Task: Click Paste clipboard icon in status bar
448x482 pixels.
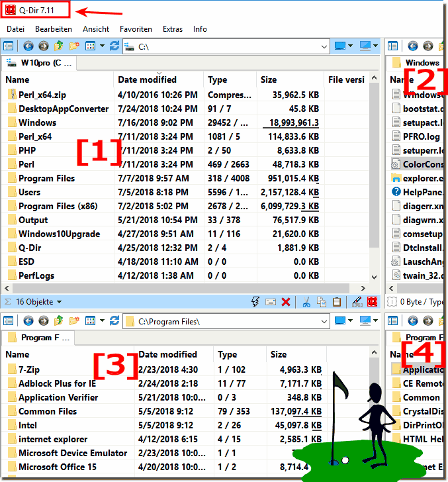Action: 337,302
